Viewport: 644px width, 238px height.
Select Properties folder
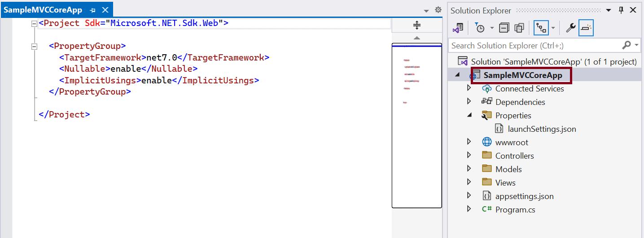tap(513, 116)
